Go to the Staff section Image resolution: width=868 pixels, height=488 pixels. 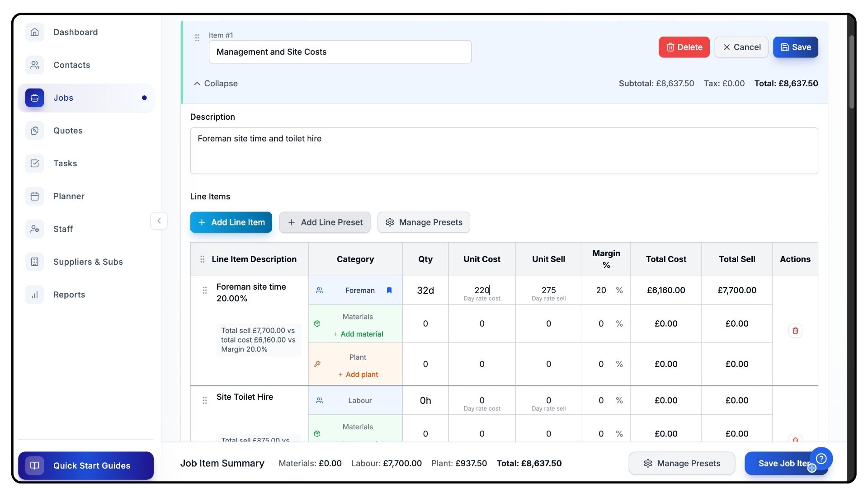(x=63, y=229)
